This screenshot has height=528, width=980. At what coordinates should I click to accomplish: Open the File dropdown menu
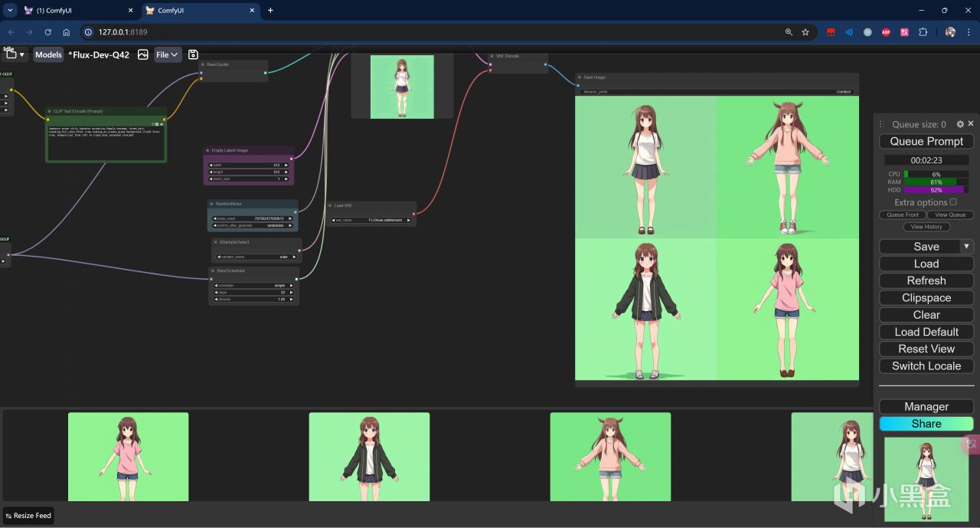(x=167, y=54)
